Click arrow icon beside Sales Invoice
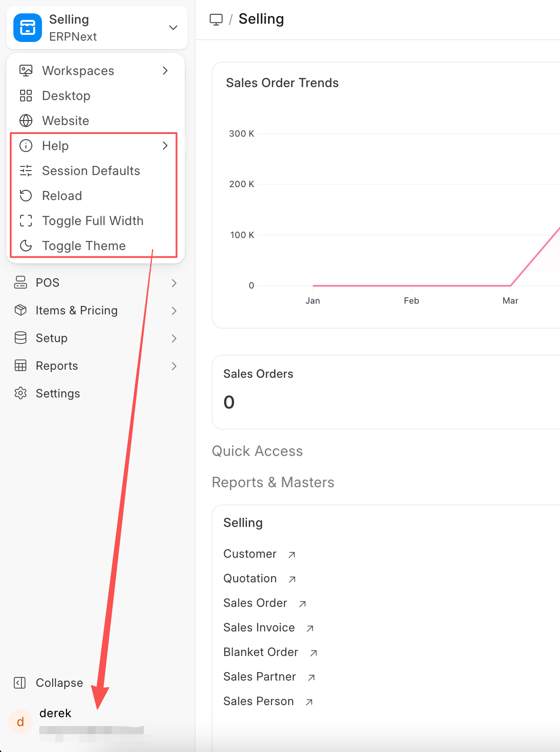The width and height of the screenshot is (560, 752). [310, 628]
